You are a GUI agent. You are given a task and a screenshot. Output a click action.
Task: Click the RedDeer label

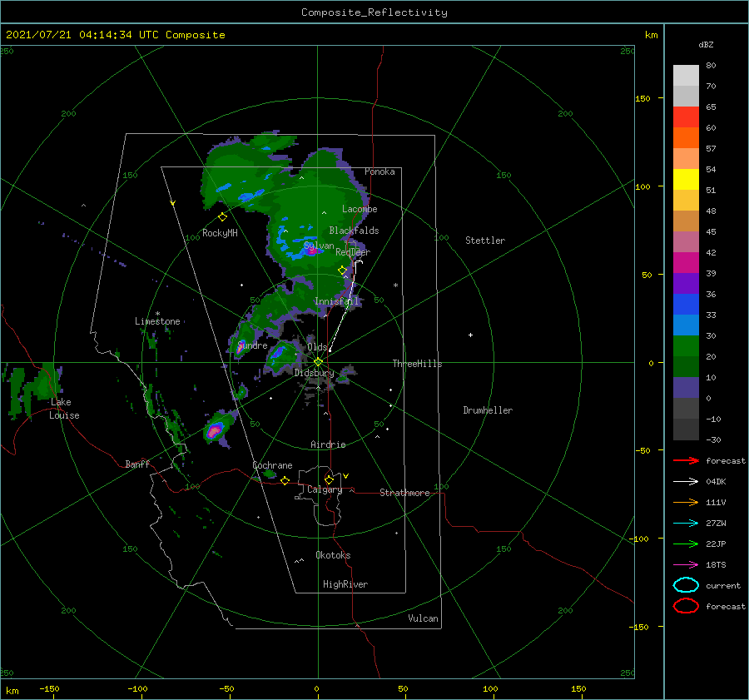pos(353,252)
